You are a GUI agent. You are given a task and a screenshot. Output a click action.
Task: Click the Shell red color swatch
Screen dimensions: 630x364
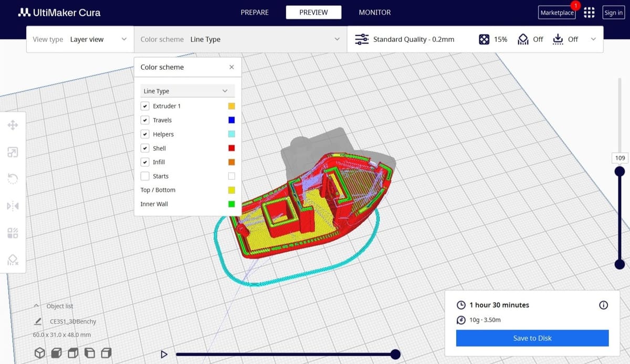click(232, 148)
